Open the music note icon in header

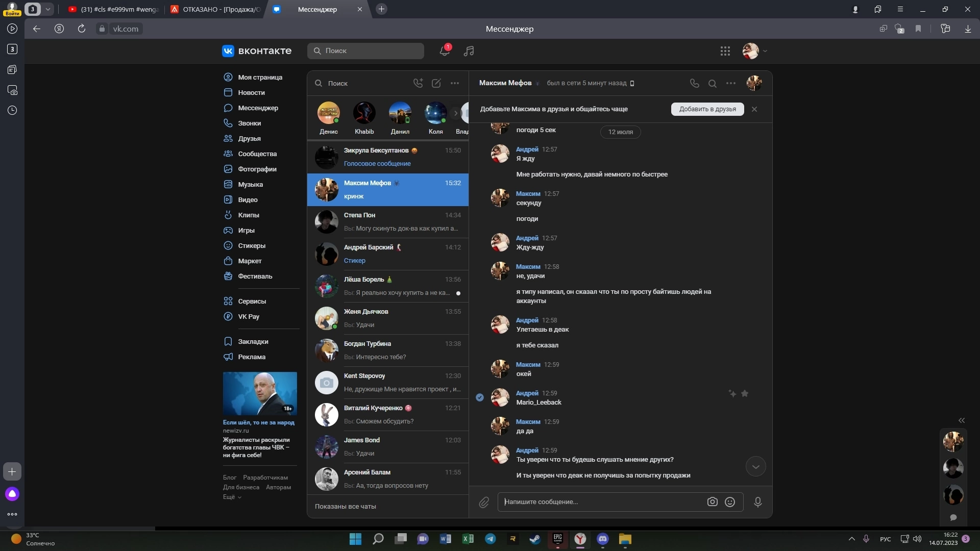click(469, 51)
